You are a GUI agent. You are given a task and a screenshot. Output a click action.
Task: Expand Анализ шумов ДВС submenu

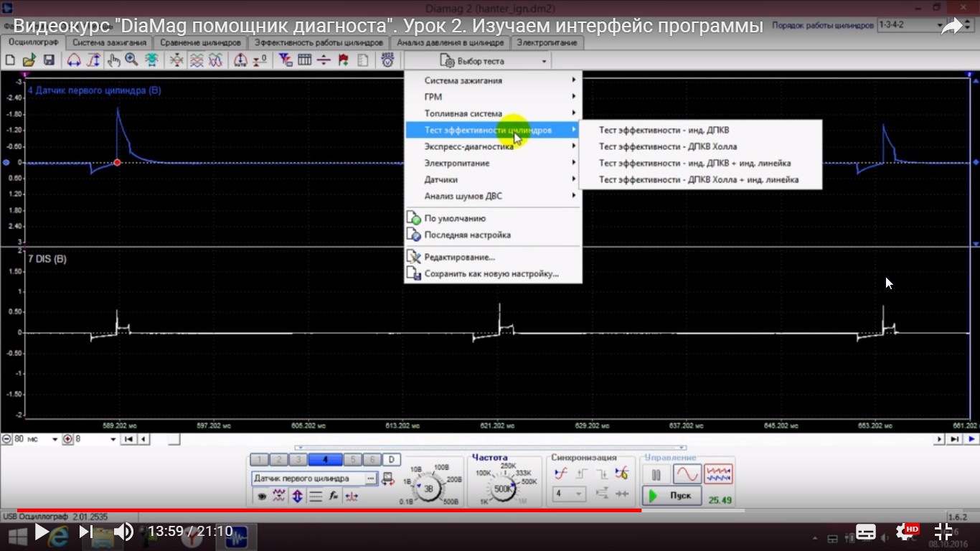point(493,196)
